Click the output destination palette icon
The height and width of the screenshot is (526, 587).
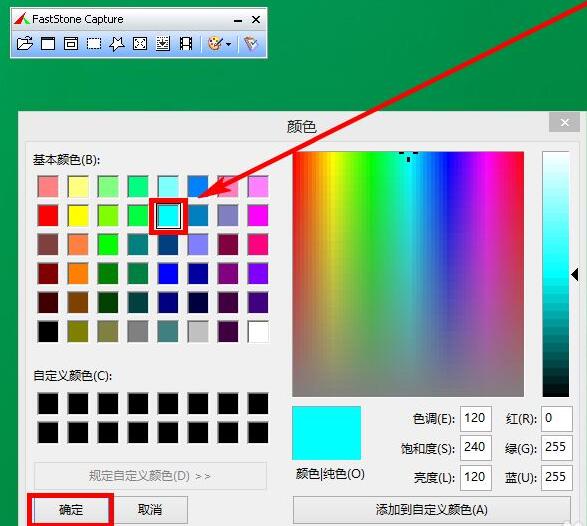pos(215,44)
